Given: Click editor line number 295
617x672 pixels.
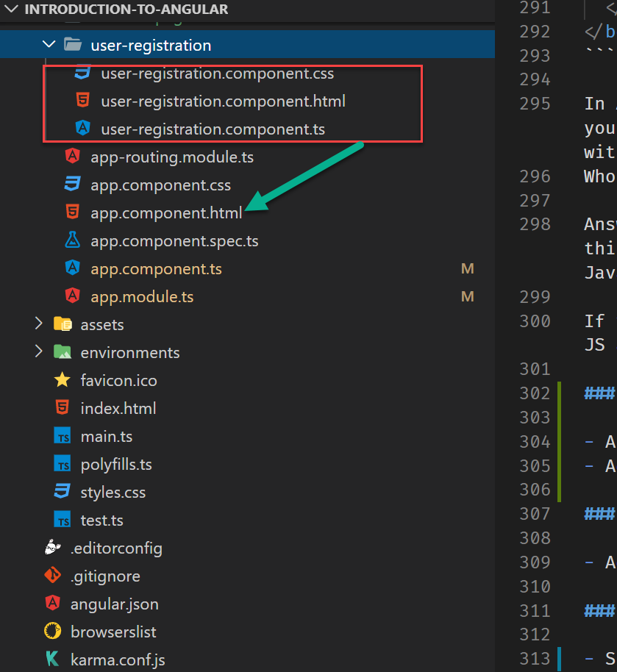Looking at the screenshot, I should point(535,103).
